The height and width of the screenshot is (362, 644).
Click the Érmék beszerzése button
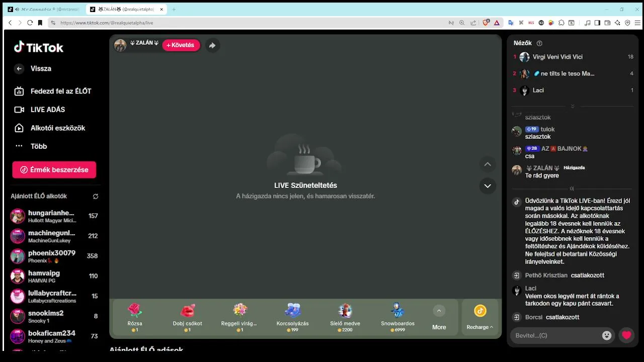pos(54,170)
